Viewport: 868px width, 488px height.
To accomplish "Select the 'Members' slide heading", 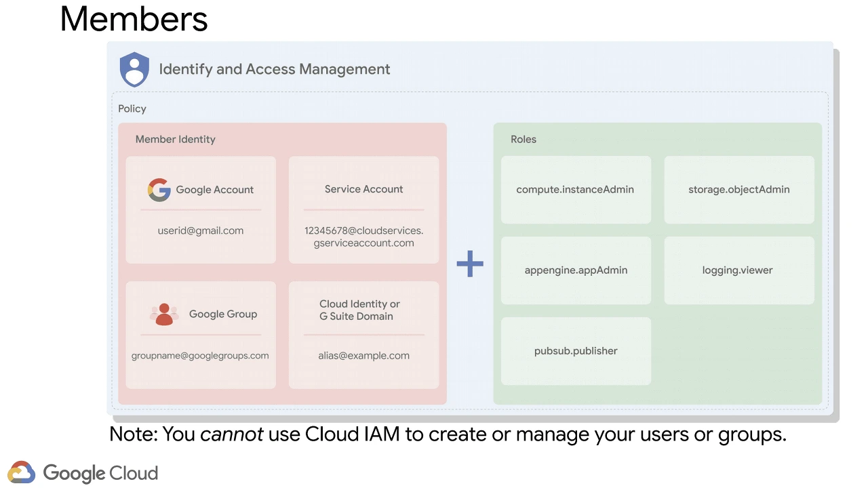I will [134, 18].
